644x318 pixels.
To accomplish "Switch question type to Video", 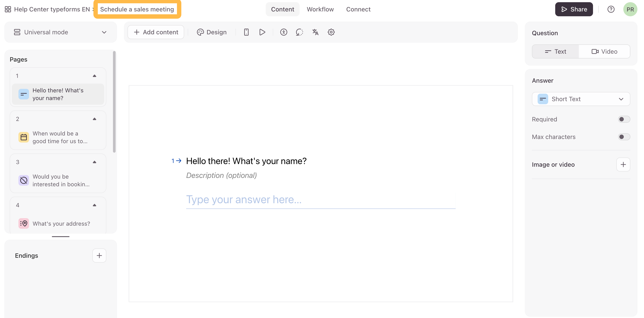I will [x=604, y=51].
